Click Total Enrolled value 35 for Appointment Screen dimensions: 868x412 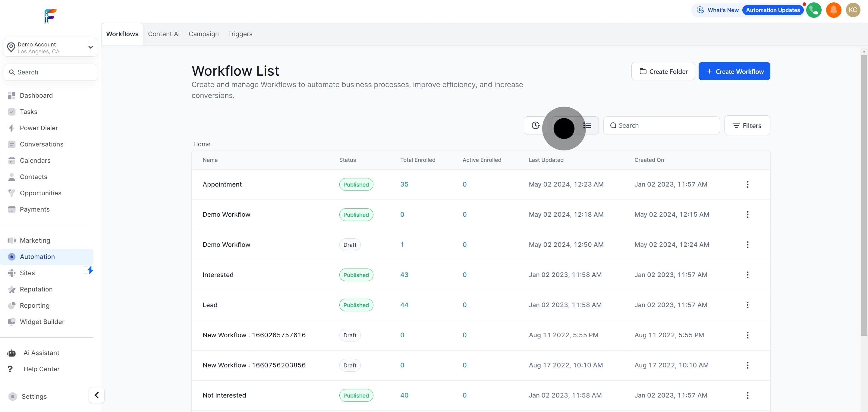click(x=404, y=184)
